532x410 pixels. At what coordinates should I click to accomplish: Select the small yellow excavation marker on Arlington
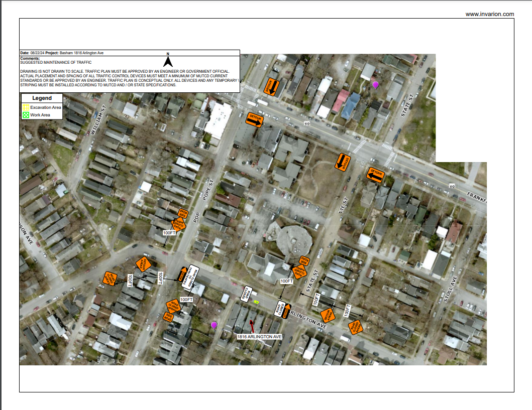(x=256, y=302)
